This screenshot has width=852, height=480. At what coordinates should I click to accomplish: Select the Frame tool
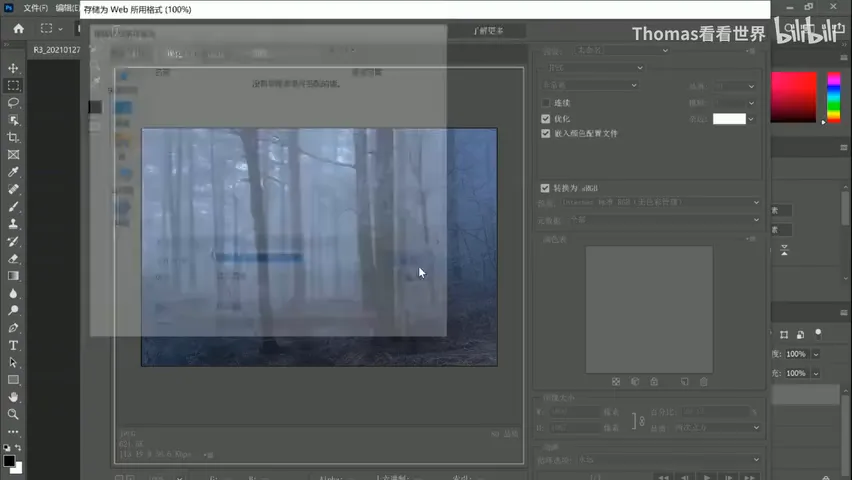[x=13, y=155]
